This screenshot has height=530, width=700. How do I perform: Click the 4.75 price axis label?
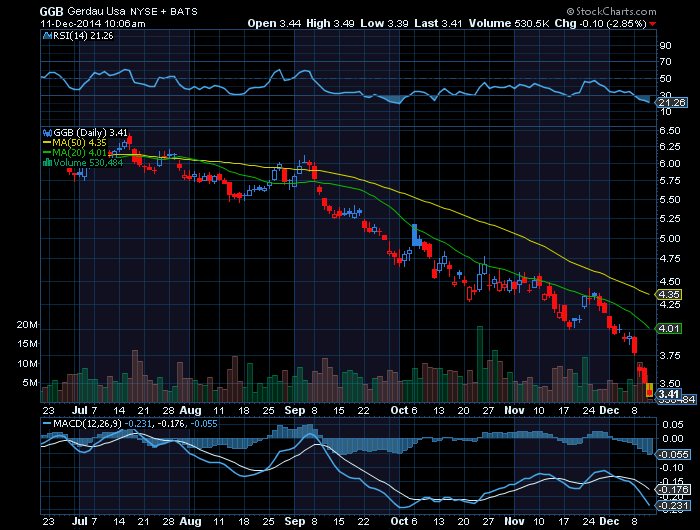(670, 259)
